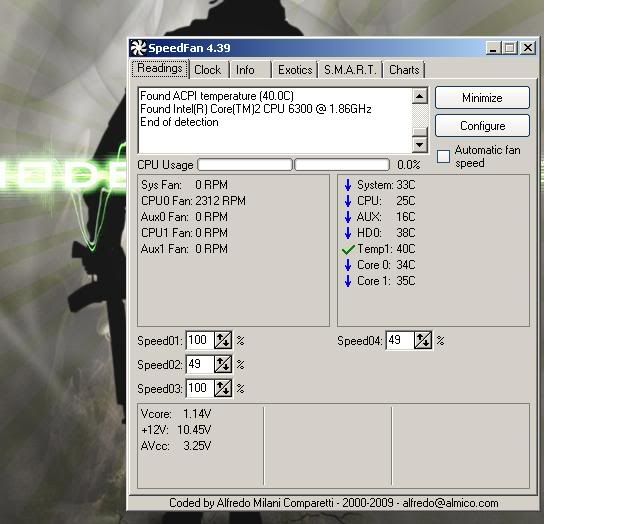Image resolution: width=640 pixels, height=524 pixels.
Task: Toggle the Automatic fan speed checkbox
Action: click(443, 156)
